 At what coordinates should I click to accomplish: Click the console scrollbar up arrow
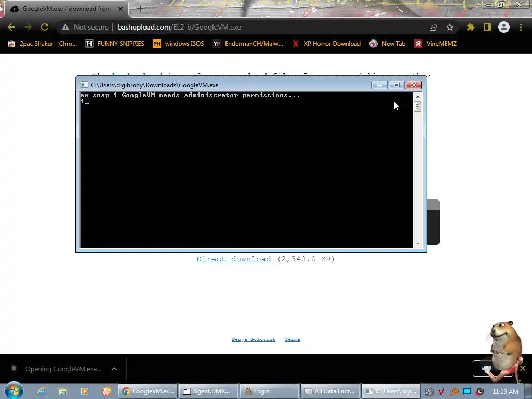tap(418, 96)
